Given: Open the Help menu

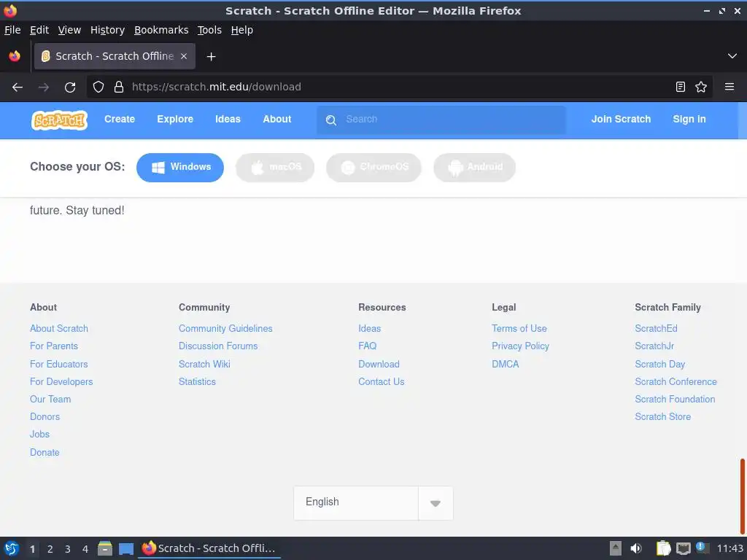Looking at the screenshot, I should click(x=242, y=30).
